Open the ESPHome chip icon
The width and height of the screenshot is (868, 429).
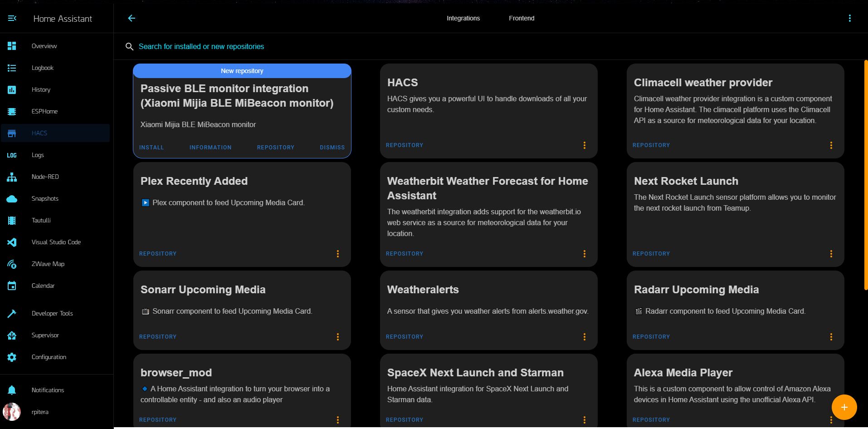pyautogui.click(x=12, y=111)
